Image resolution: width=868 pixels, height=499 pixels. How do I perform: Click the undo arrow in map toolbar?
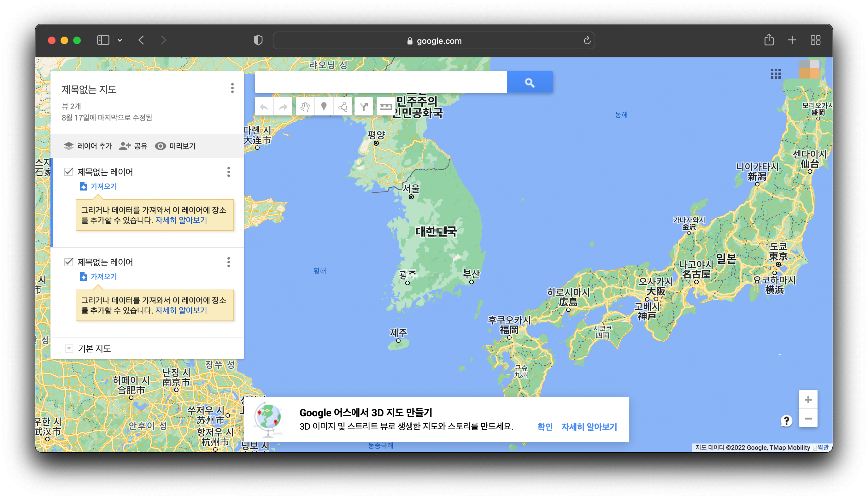(x=264, y=107)
